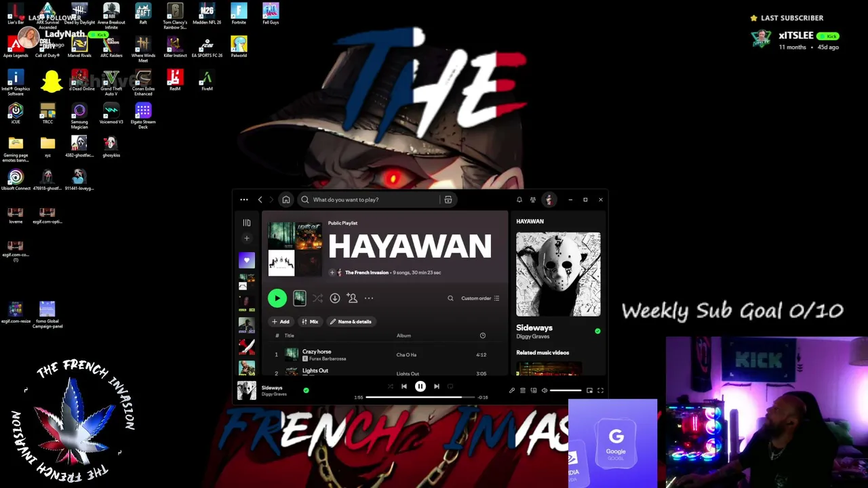This screenshot has width=868, height=488.
Task: Open The French Invasion profile link
Action: (367, 272)
